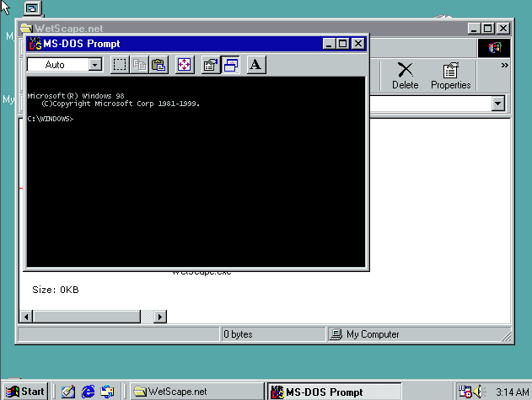This screenshot has height=400, width=532.
Task: Click MS-DOS Prompt taskbar button
Action: [x=335, y=392]
